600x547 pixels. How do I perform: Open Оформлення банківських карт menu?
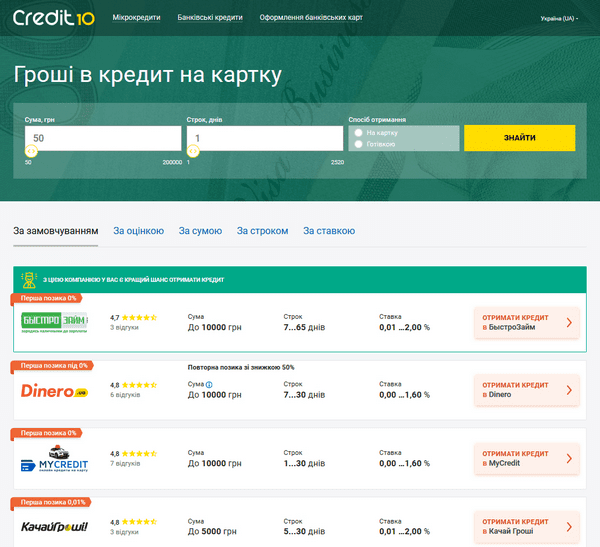point(311,18)
